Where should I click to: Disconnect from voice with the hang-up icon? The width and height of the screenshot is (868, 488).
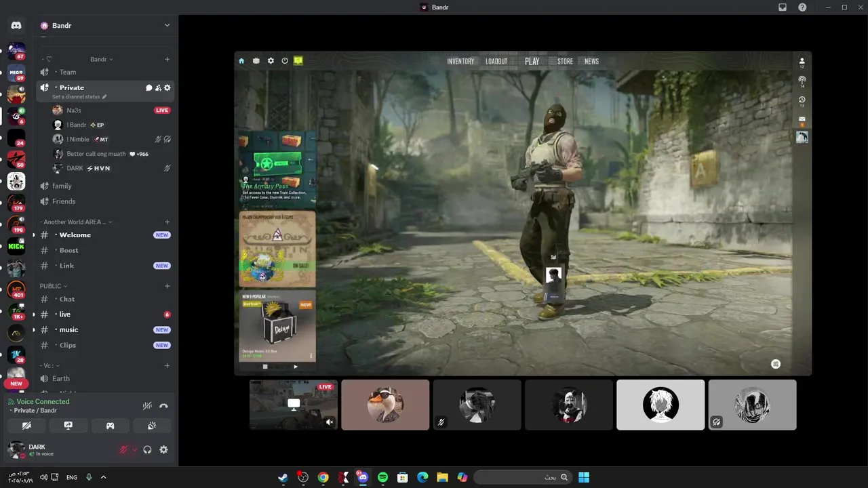(163, 406)
